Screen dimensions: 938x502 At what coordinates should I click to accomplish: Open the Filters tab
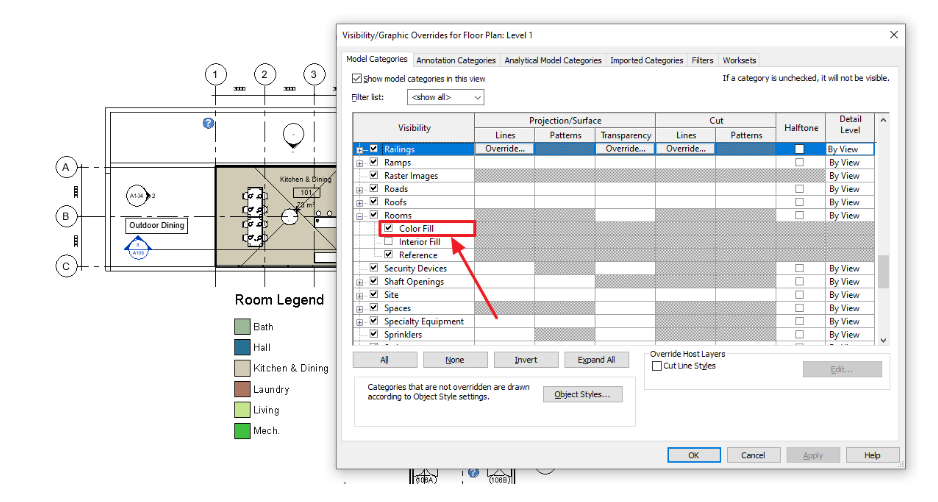coord(702,60)
